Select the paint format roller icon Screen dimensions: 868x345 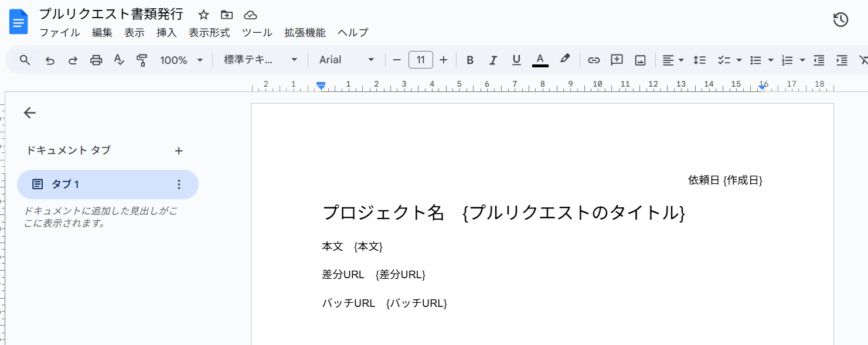pyautogui.click(x=142, y=60)
